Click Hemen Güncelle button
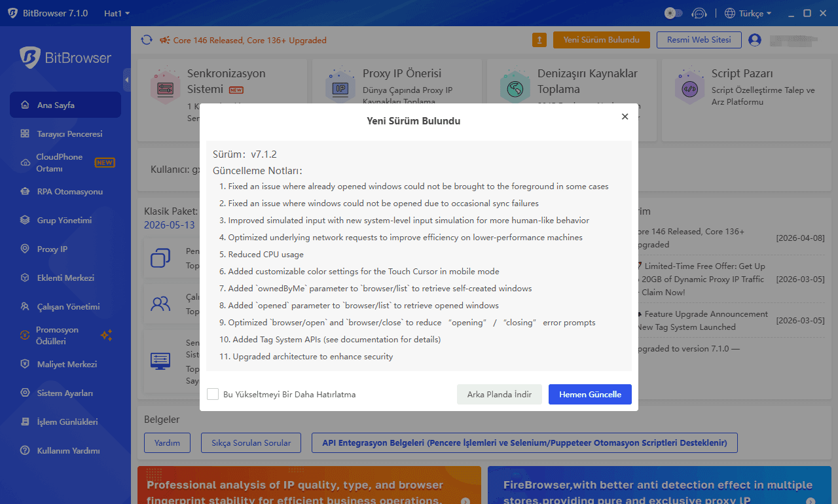Viewport: 838px width, 504px height. tap(590, 395)
